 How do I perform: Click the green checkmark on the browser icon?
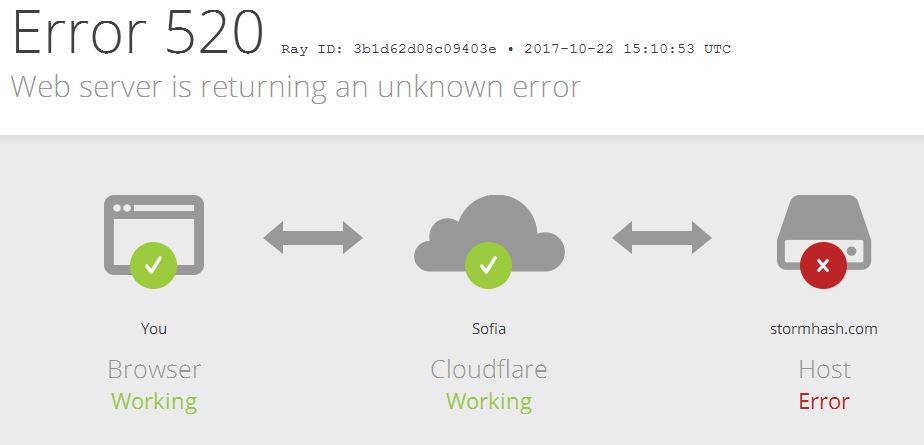point(153,266)
